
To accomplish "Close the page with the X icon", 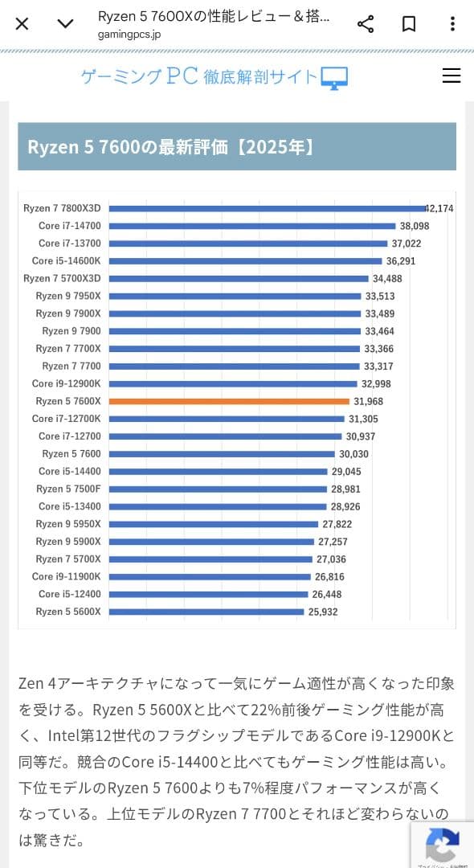I will pos(22,23).
